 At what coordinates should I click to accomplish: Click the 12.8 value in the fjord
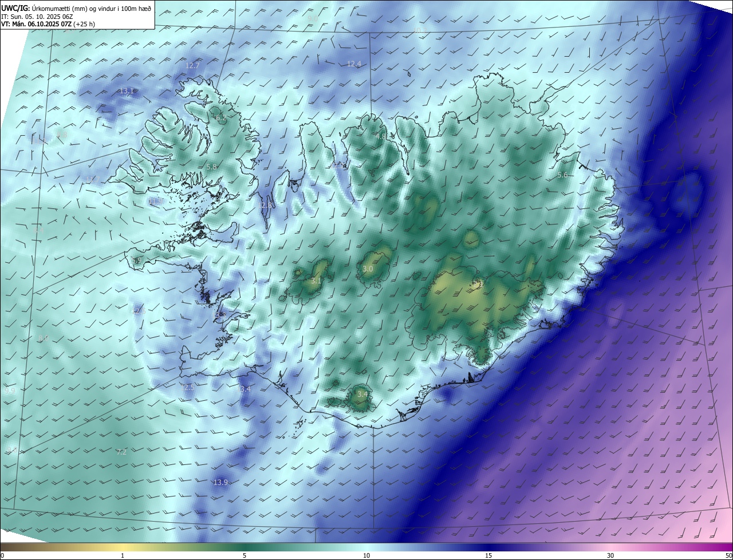(266, 205)
